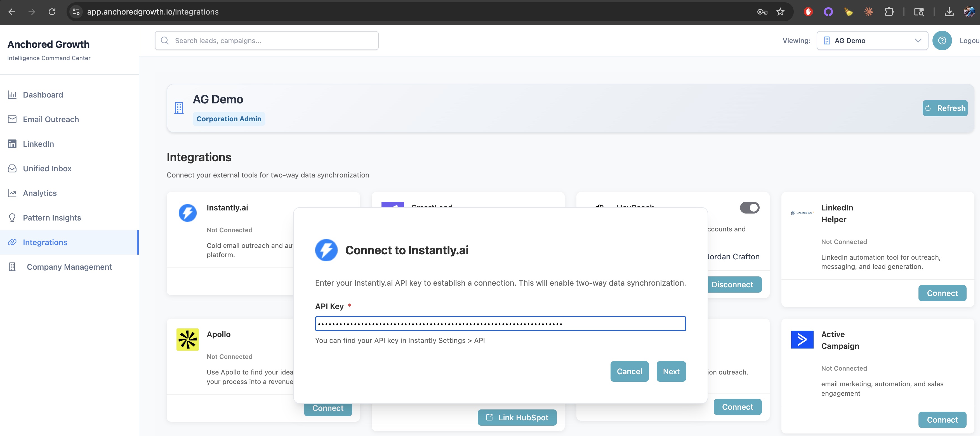Click Connect left of Active Campaign card
Image resolution: width=980 pixels, height=436 pixels.
click(737, 407)
